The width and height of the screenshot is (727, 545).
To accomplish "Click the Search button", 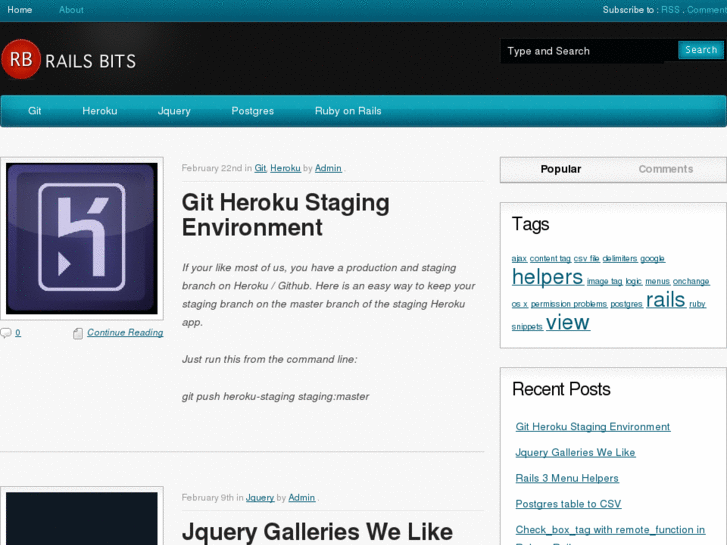I will point(701,50).
